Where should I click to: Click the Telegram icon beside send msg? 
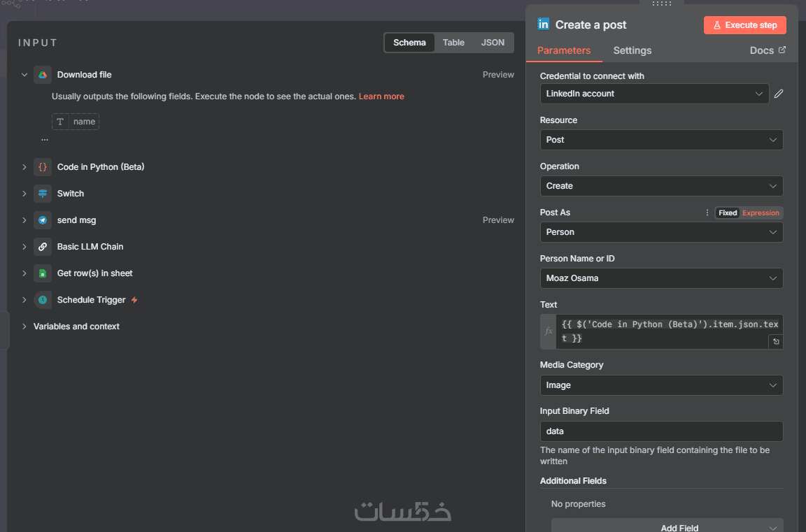(43, 220)
